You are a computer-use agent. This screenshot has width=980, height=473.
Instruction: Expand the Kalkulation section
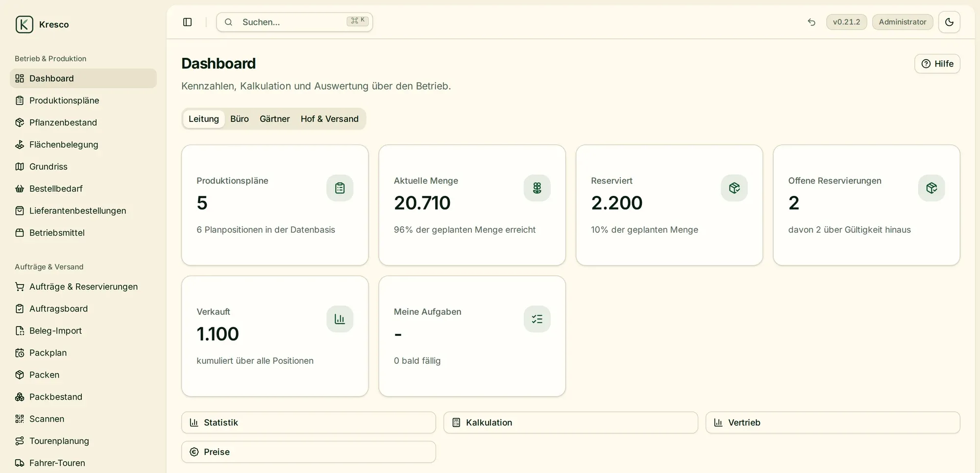[x=571, y=423]
